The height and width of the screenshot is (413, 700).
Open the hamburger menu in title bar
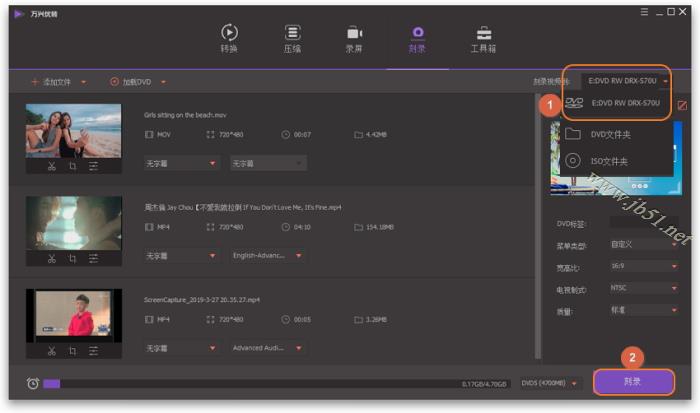pyautogui.click(x=644, y=12)
